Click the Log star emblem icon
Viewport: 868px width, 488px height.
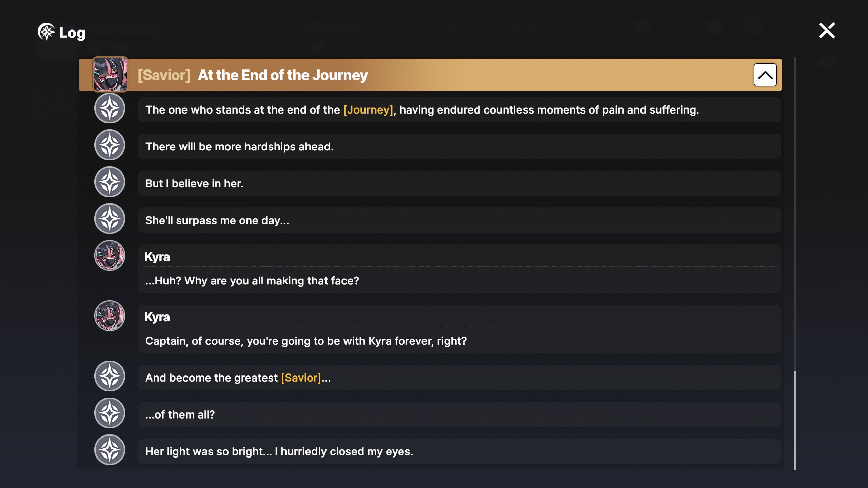point(46,32)
